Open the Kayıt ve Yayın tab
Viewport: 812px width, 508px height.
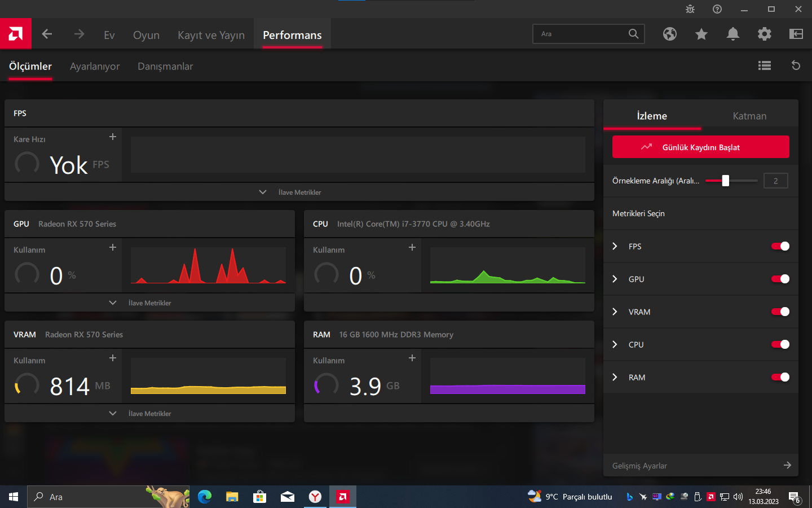coord(211,35)
